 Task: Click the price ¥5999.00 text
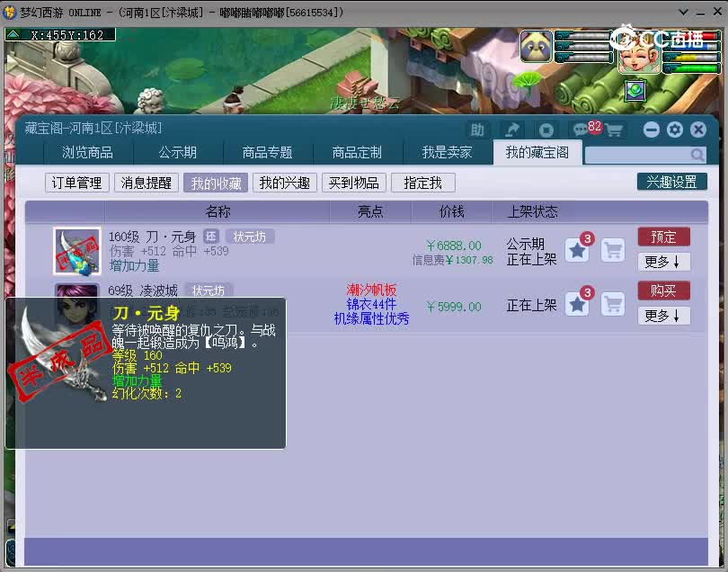click(453, 307)
